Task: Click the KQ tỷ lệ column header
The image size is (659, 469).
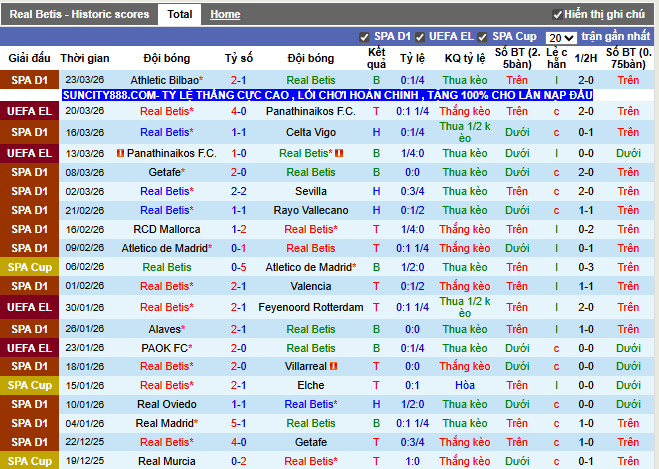Action: pos(465,58)
